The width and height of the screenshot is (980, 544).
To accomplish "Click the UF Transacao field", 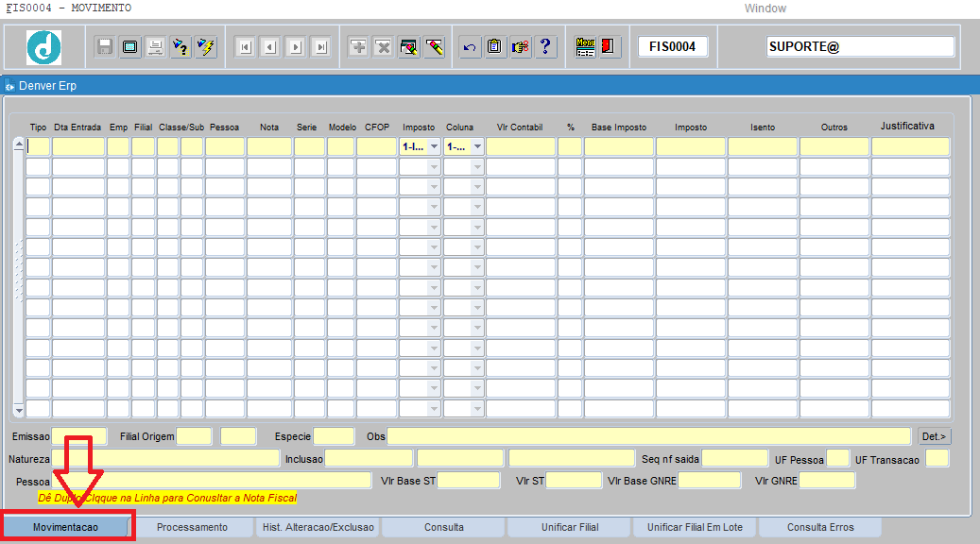I will click(x=937, y=459).
